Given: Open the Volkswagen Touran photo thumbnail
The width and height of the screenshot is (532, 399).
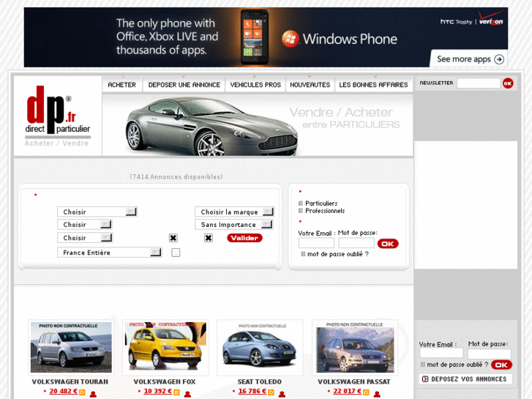Looking at the screenshot, I should coord(71,347).
